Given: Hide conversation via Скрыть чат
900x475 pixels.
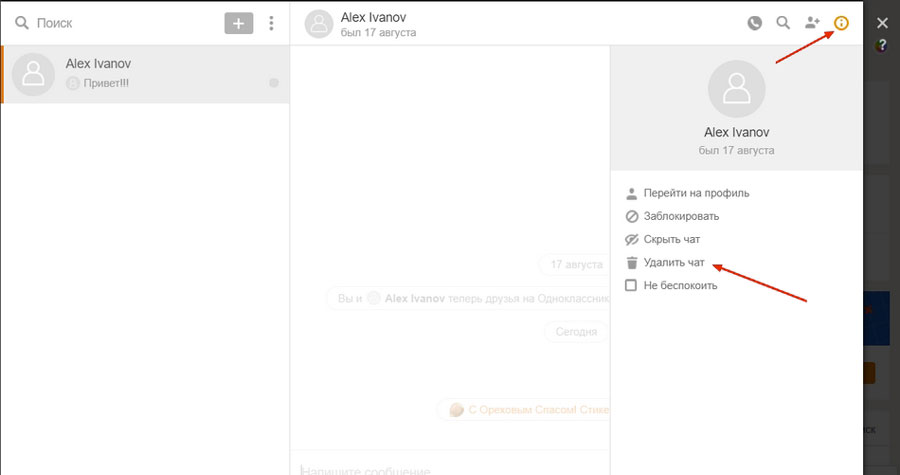Looking at the screenshot, I should [x=671, y=239].
